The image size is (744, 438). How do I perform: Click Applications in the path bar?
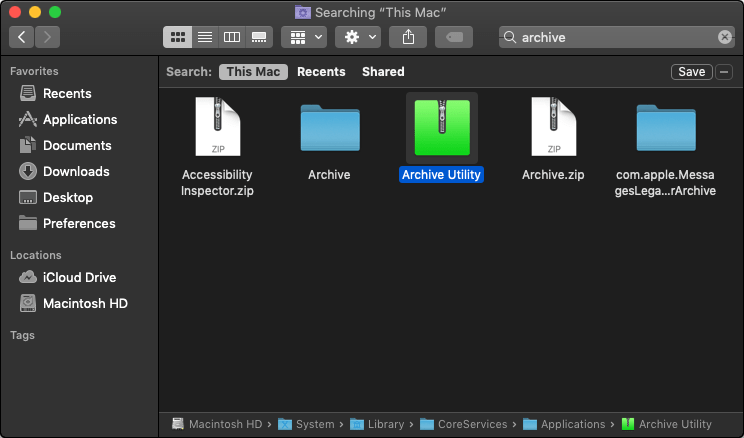[x=564, y=424]
